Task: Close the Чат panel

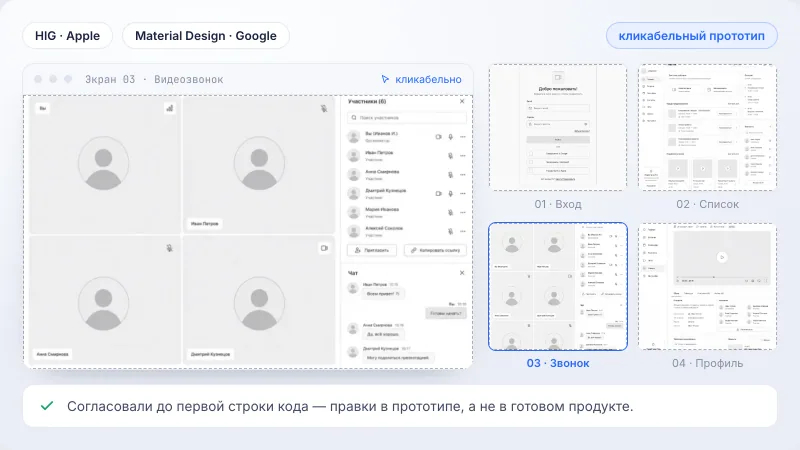Action: tap(462, 273)
